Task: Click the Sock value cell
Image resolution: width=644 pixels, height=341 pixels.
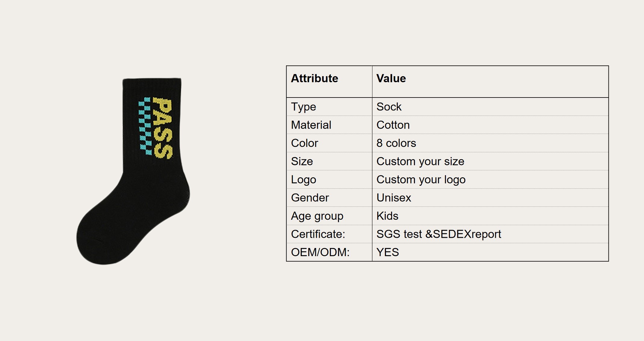Action: 490,107
